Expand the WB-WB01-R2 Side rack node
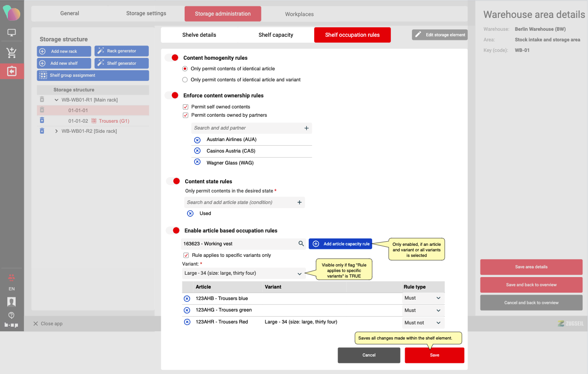This screenshot has height=374, width=588. point(57,131)
